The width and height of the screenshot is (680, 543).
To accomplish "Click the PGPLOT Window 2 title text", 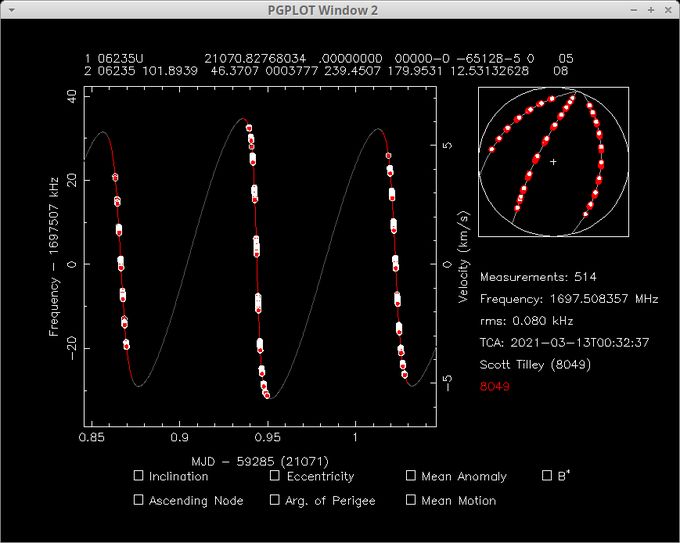I will [x=323, y=10].
